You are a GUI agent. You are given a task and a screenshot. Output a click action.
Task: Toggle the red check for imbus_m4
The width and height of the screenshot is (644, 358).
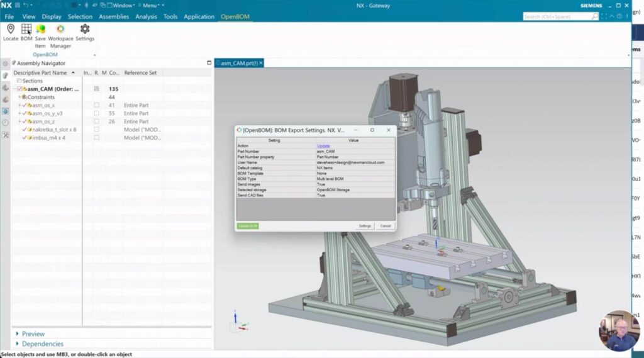(25, 138)
